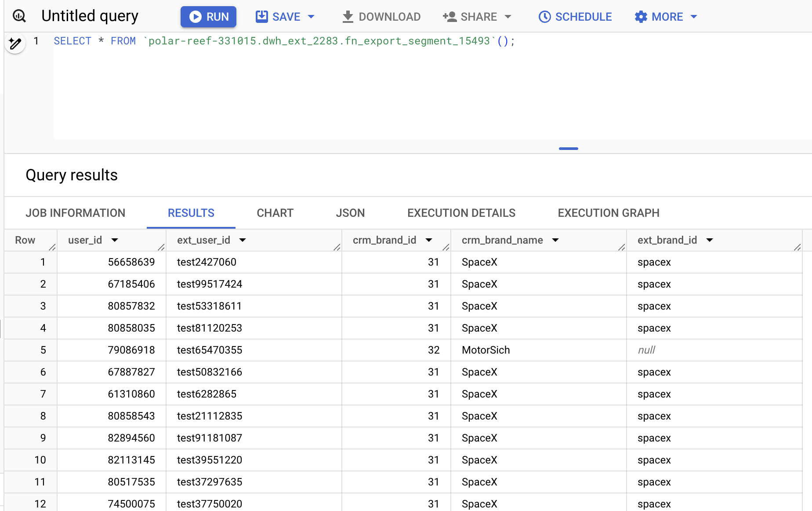Click the AI magic wand edit icon

pos(15,44)
